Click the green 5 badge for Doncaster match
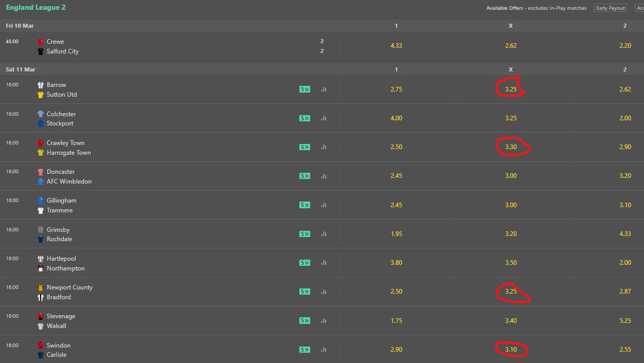Viewport: 644px width, 363px height. coord(305,176)
